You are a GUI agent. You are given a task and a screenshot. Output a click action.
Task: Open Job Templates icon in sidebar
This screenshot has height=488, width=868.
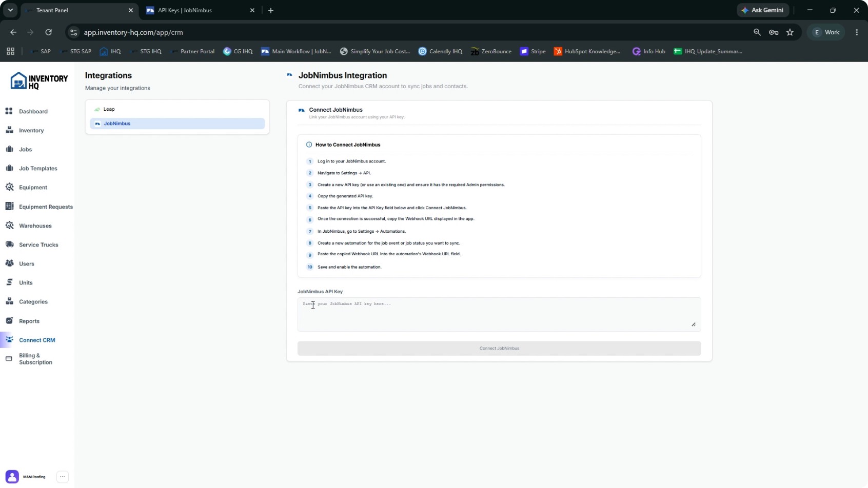coord(9,168)
